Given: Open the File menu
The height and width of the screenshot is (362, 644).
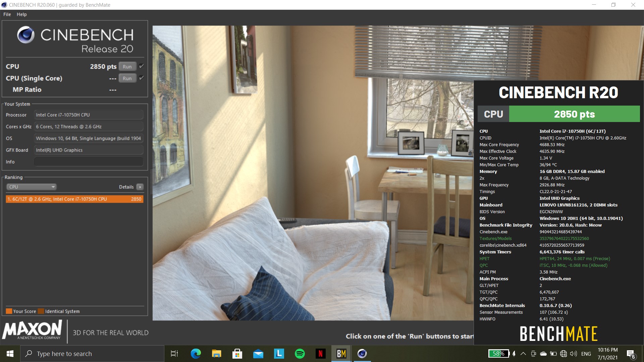Looking at the screenshot, I should [7, 14].
